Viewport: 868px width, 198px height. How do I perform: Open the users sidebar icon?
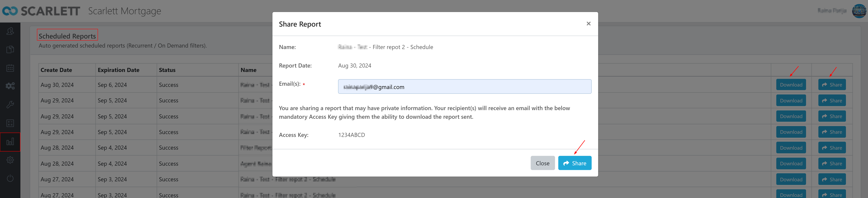(10, 31)
